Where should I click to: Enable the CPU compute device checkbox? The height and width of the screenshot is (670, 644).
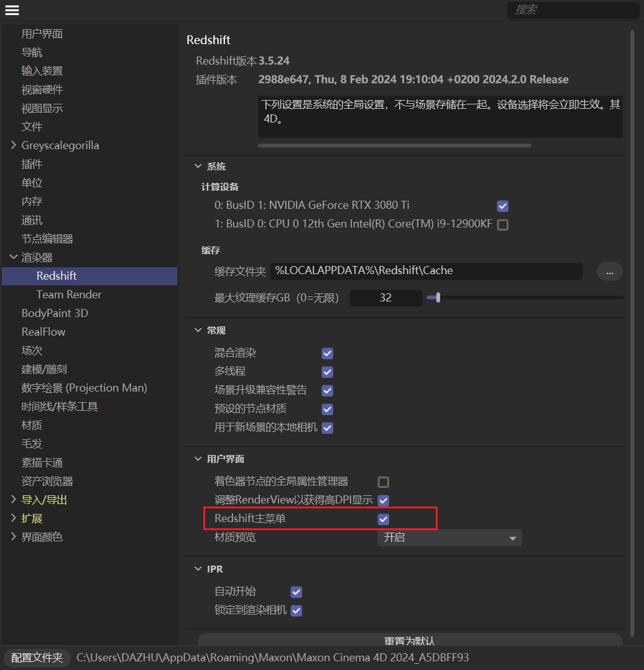[x=502, y=224]
